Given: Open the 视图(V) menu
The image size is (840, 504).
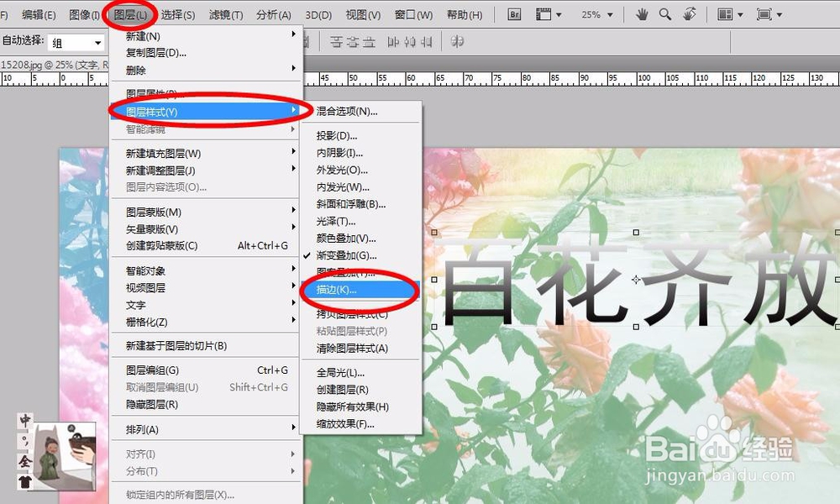Looking at the screenshot, I should click(x=363, y=14).
